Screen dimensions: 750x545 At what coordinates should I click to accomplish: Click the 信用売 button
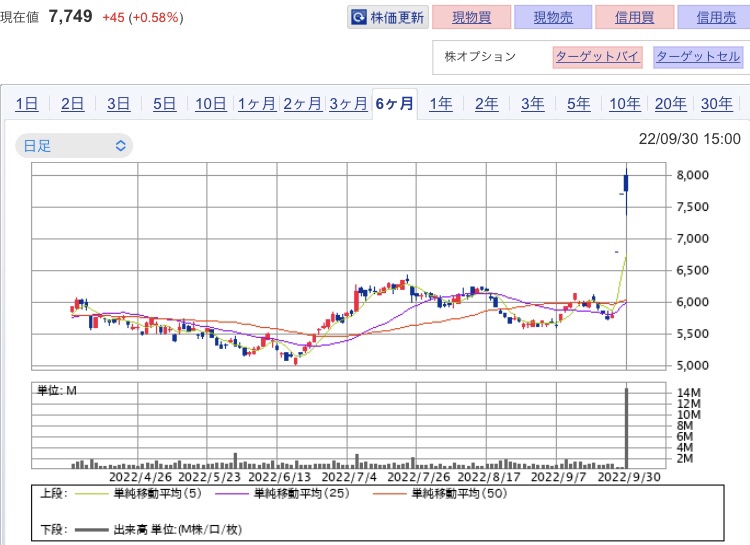coord(716,17)
